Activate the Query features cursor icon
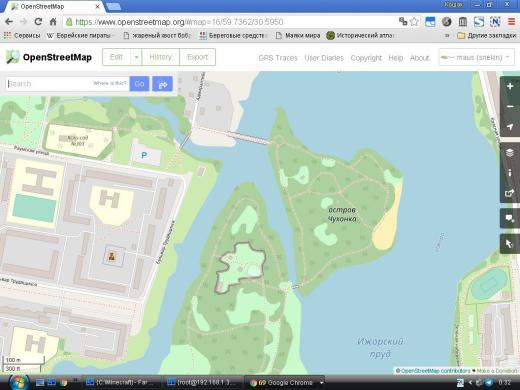The image size is (520, 390). [x=510, y=244]
